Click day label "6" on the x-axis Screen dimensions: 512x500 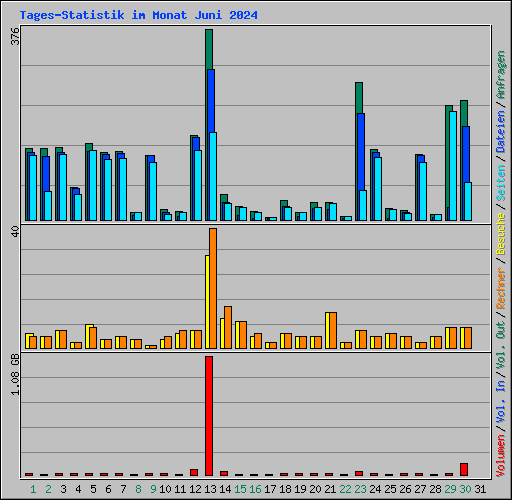tap(108, 489)
